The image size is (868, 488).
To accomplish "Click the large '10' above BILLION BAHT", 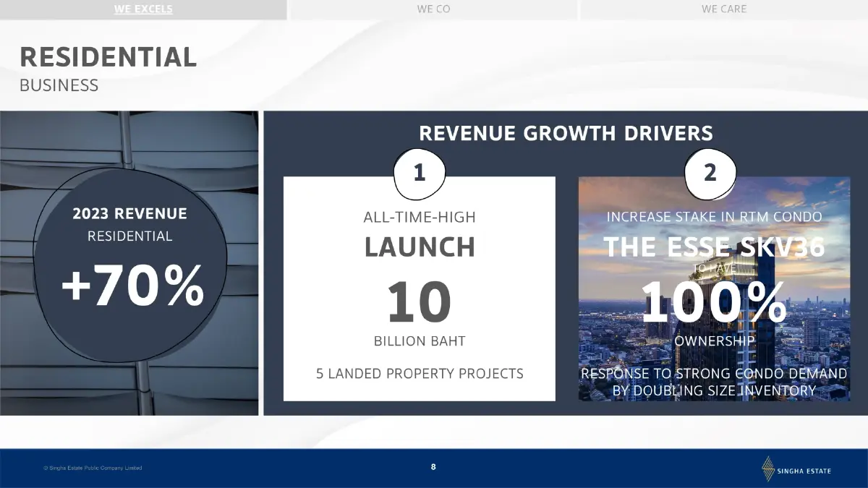I will click(420, 301).
